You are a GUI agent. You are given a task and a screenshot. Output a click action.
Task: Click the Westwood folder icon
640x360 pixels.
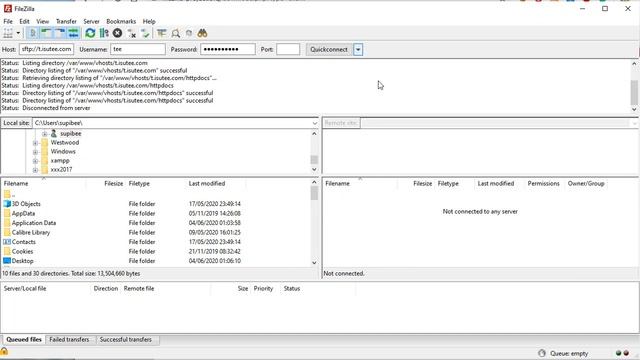[x=44, y=142]
